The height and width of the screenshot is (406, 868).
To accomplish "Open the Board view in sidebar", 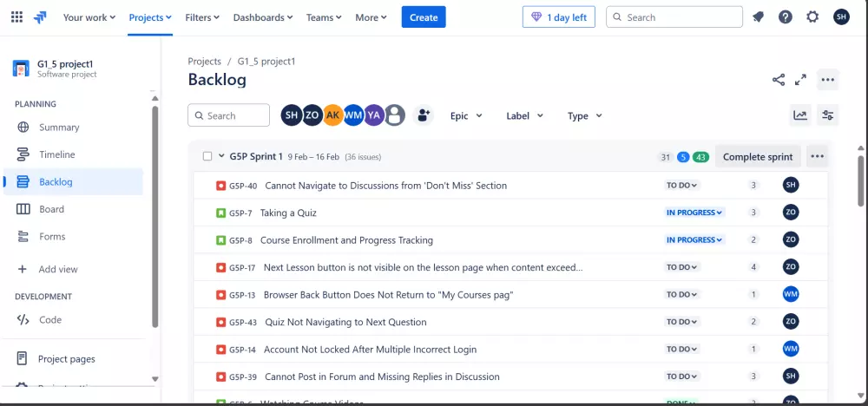I will tap(73, 209).
